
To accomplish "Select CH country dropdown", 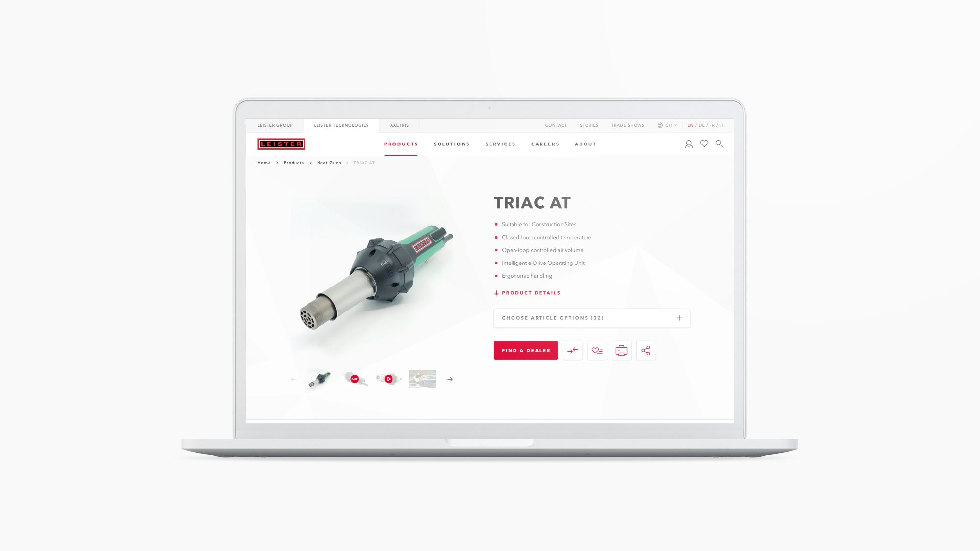I will pyautogui.click(x=667, y=125).
